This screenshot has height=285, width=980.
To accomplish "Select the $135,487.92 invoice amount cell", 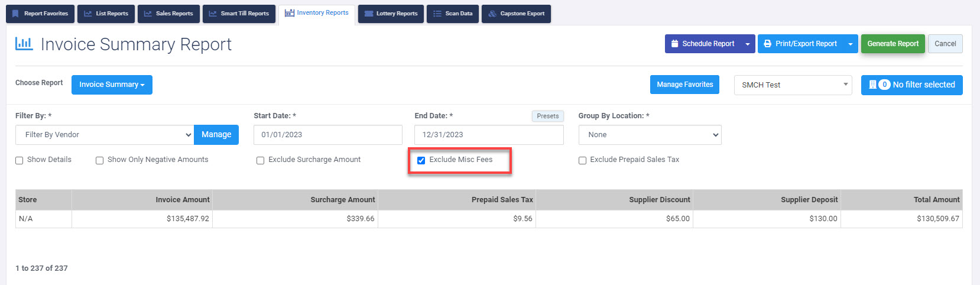I will (x=142, y=219).
